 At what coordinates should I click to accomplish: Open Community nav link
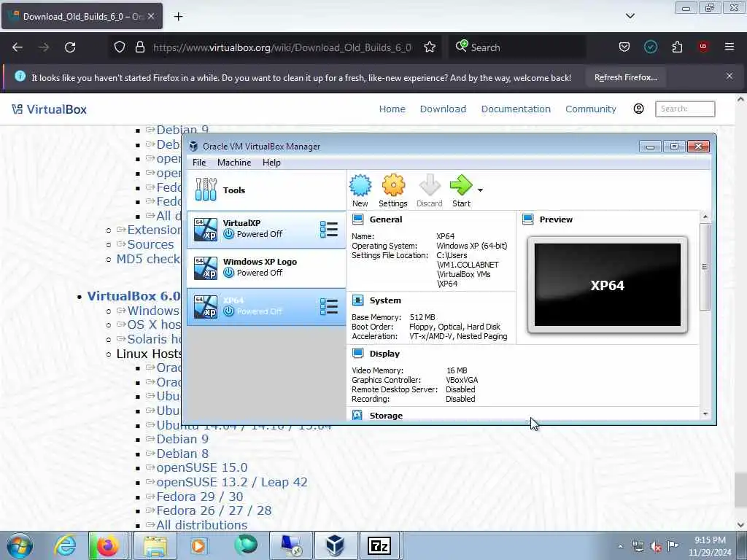click(591, 109)
